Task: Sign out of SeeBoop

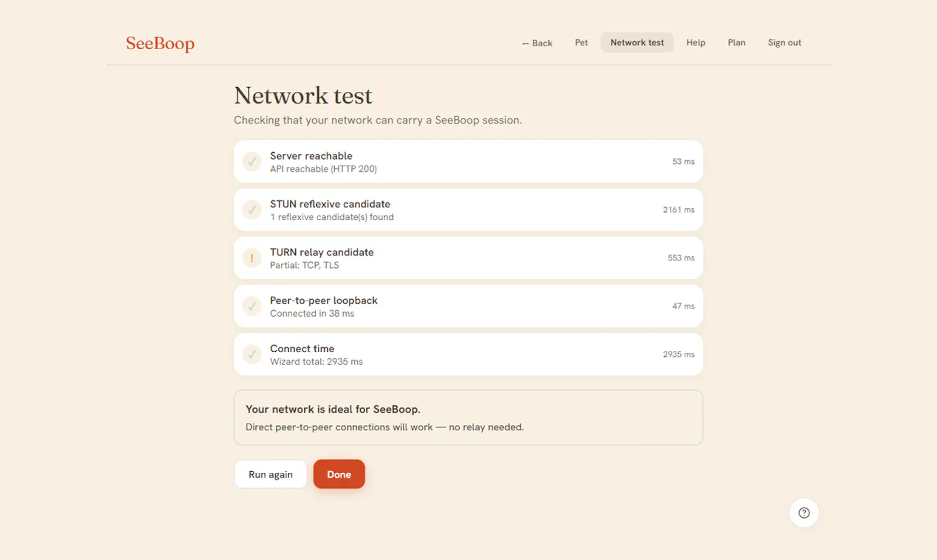Action: [784, 43]
